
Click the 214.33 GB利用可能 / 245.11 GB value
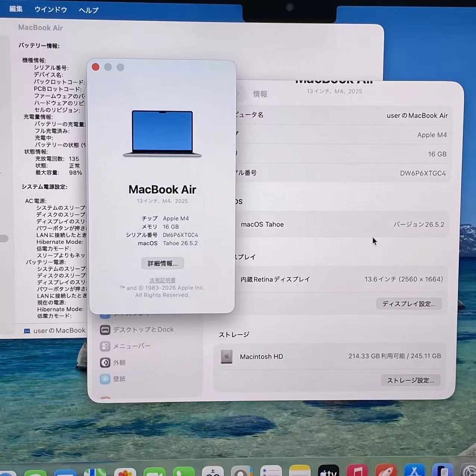pos(395,356)
